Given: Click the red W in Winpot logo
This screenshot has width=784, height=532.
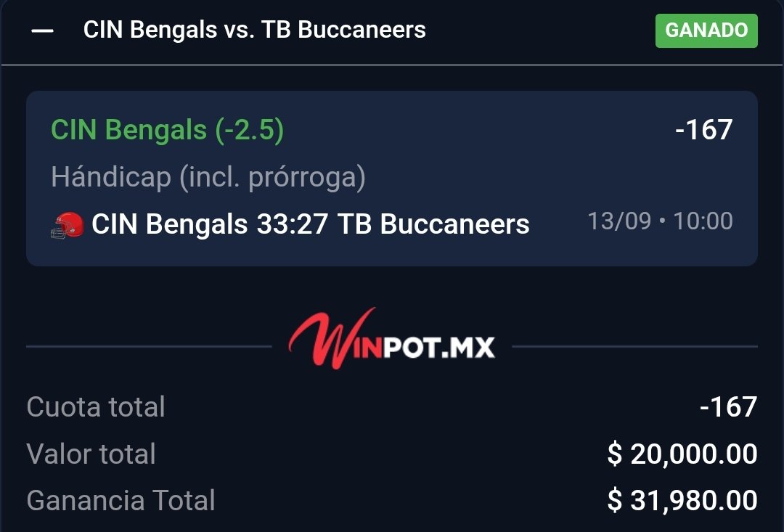Looking at the screenshot, I should 330,338.
